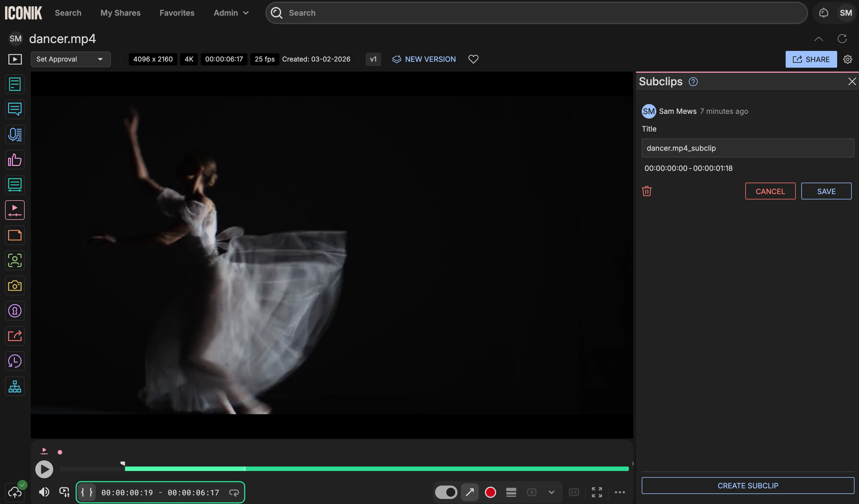This screenshot has height=504, width=859.
Task: Click the CREATE SUBCLIP button
Action: point(748,485)
